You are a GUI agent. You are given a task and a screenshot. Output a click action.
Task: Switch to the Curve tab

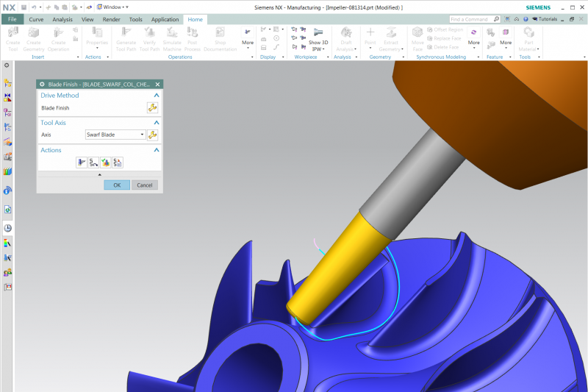36,20
